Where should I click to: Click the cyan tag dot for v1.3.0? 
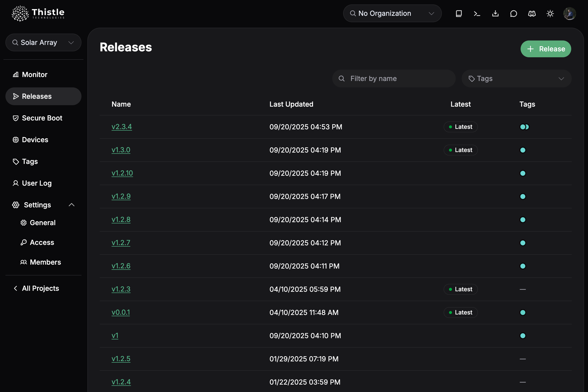523,150
